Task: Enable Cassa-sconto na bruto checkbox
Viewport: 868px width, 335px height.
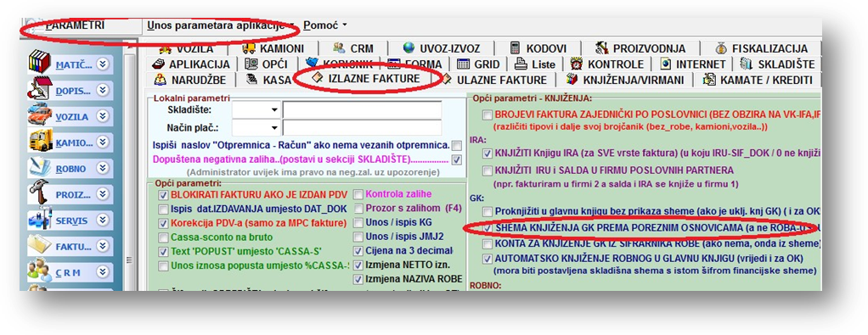Action: point(163,237)
